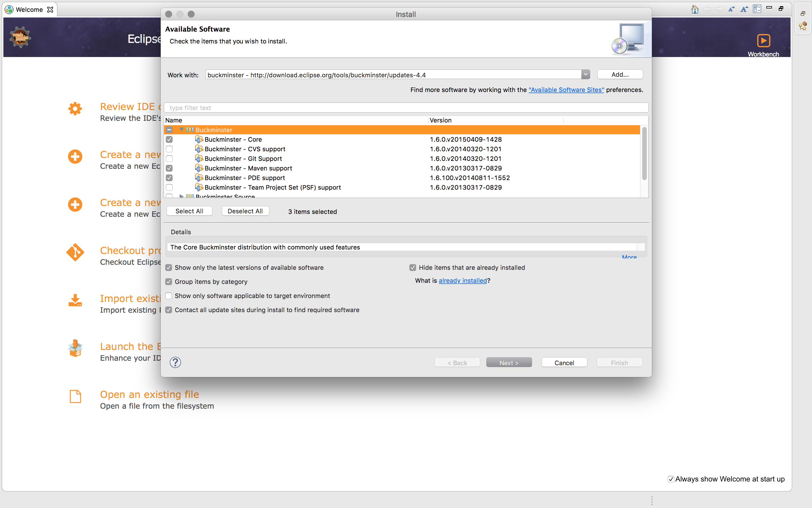Enable Show only software applicable to target environment
812x508 pixels.
click(x=168, y=296)
